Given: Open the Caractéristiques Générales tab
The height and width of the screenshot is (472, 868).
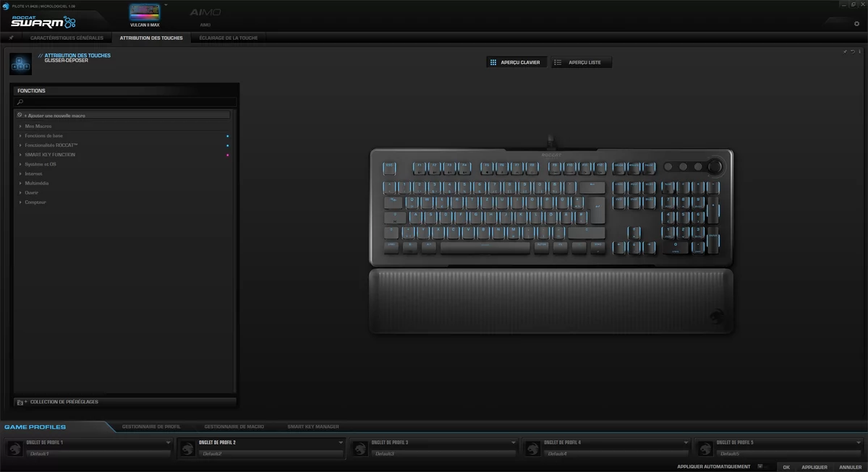Looking at the screenshot, I should click(67, 38).
